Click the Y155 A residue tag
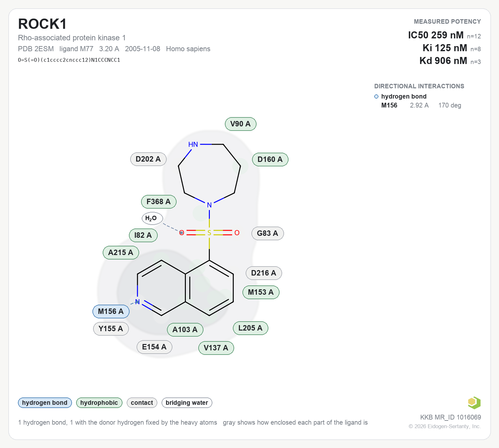 click(x=111, y=329)
